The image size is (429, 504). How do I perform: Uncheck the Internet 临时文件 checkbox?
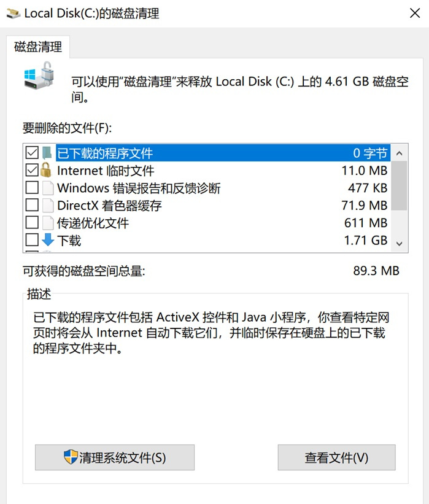click(32, 170)
